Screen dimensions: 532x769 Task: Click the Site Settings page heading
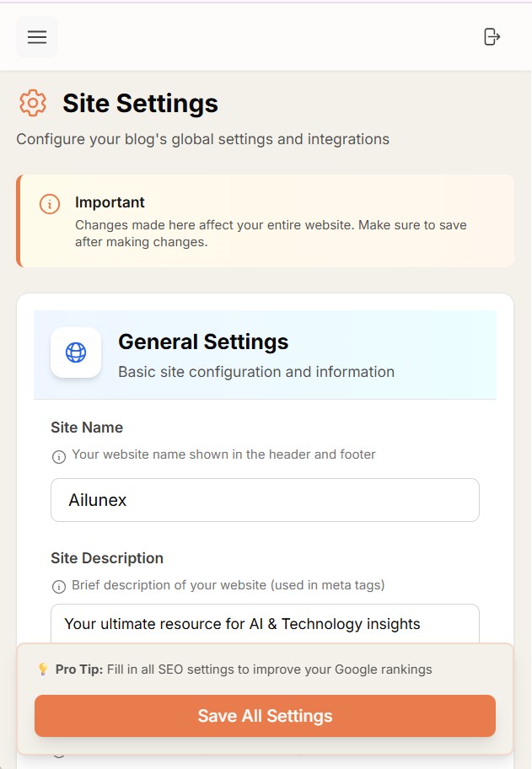140,103
